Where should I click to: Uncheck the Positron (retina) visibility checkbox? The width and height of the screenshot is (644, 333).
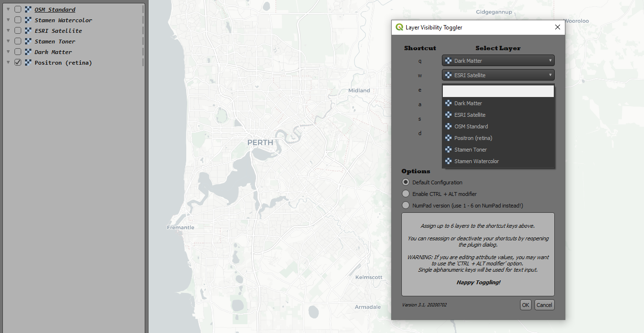tap(17, 62)
